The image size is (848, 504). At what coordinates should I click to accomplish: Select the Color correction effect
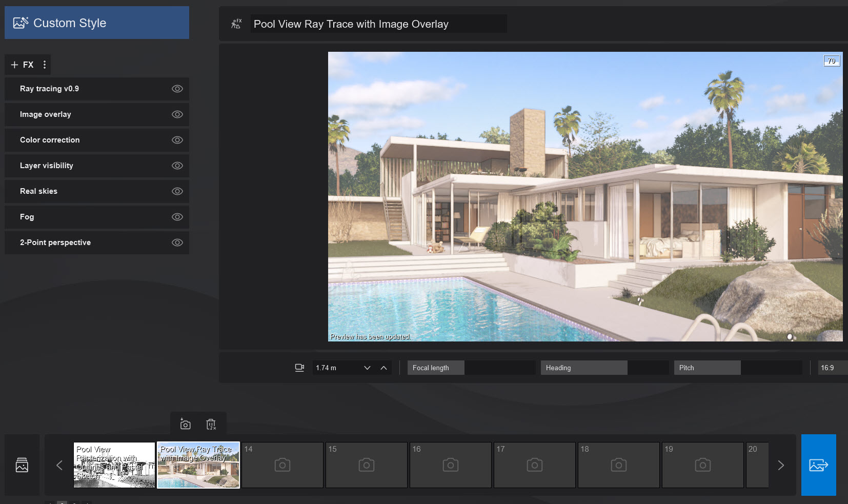[50, 140]
